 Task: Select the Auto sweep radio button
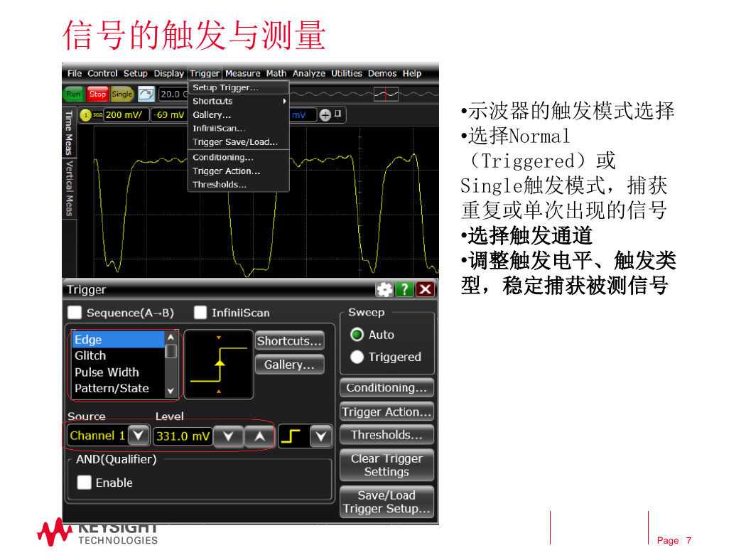(x=357, y=335)
